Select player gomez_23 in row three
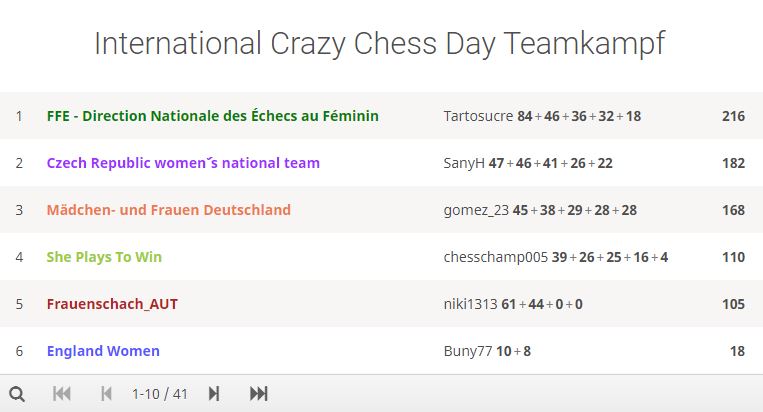This screenshot has width=763, height=412. [x=476, y=210]
